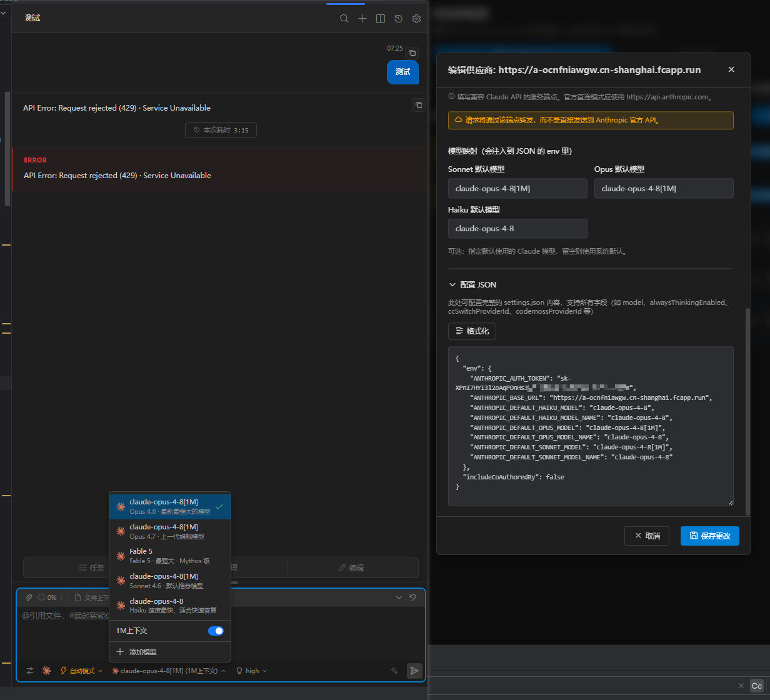770x700 pixels.
Task: Click the 文件上下文 chip
Action: 92,597
